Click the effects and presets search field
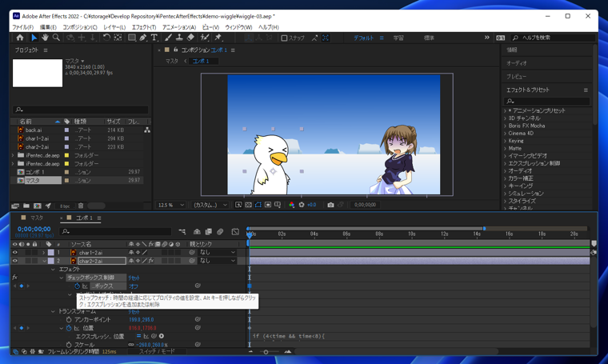Viewport: 608px width, 364px height. [546, 101]
